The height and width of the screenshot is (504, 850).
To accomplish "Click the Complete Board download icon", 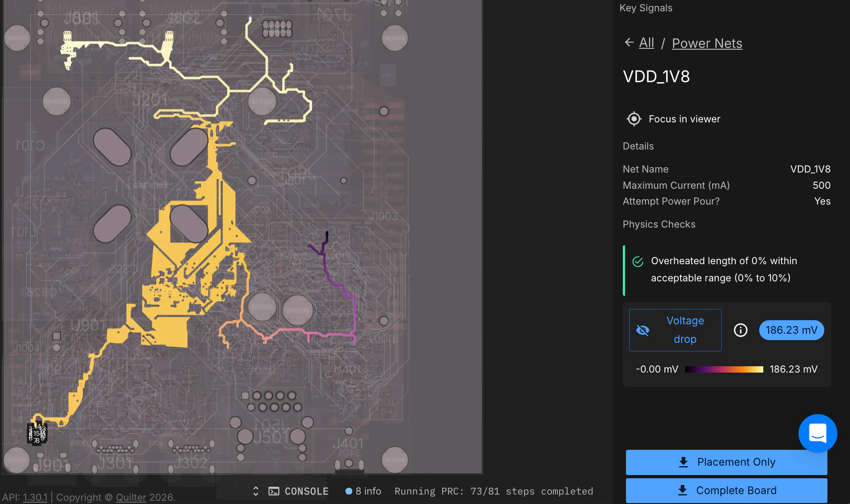I will [682, 490].
